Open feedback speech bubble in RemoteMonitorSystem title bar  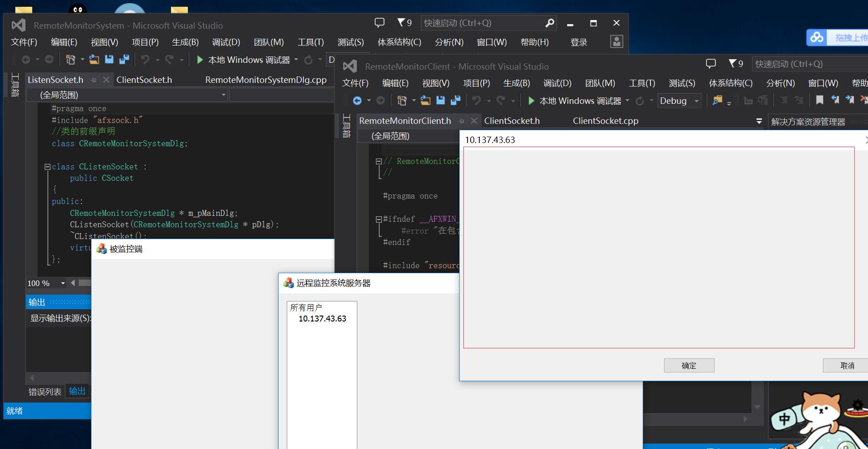pyautogui.click(x=379, y=23)
